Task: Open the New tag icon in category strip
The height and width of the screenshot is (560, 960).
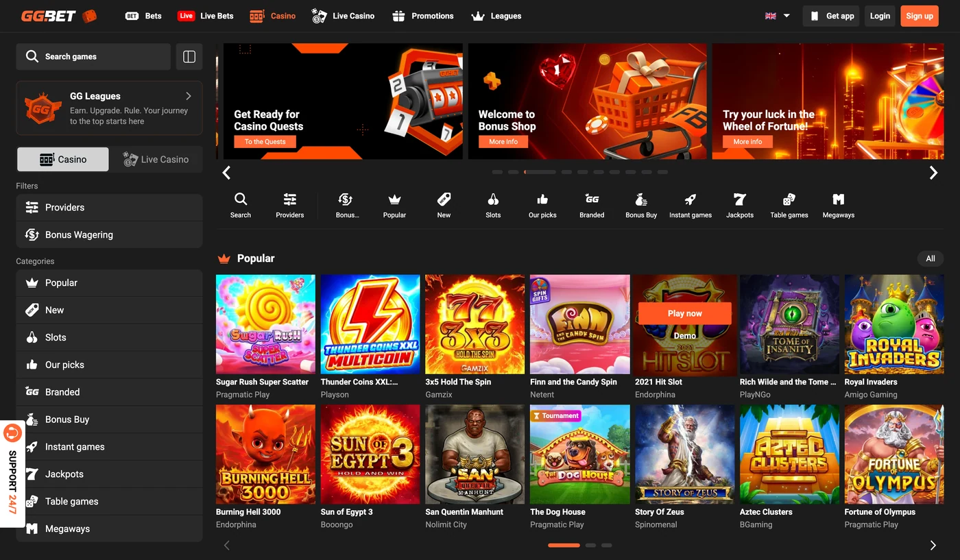Action: point(444,199)
